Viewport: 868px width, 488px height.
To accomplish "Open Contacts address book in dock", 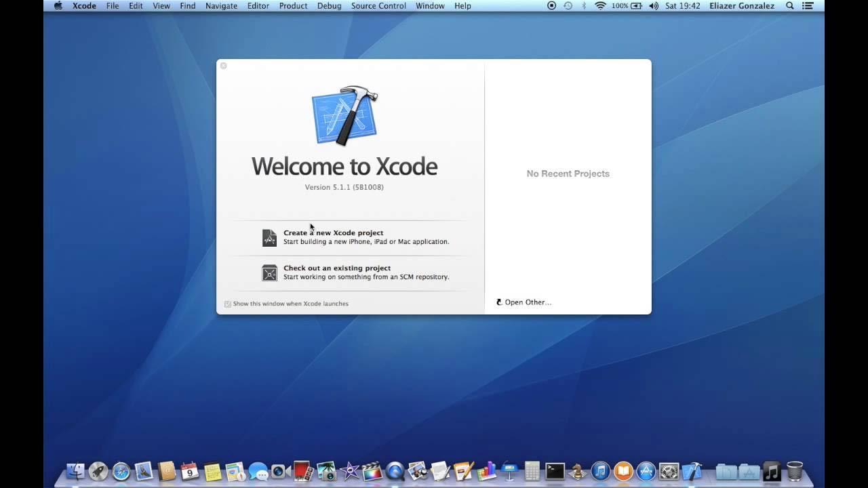I will (167, 471).
